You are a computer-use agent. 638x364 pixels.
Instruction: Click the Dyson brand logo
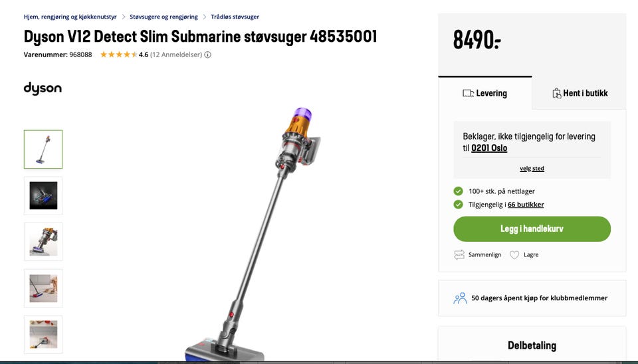[x=43, y=88]
